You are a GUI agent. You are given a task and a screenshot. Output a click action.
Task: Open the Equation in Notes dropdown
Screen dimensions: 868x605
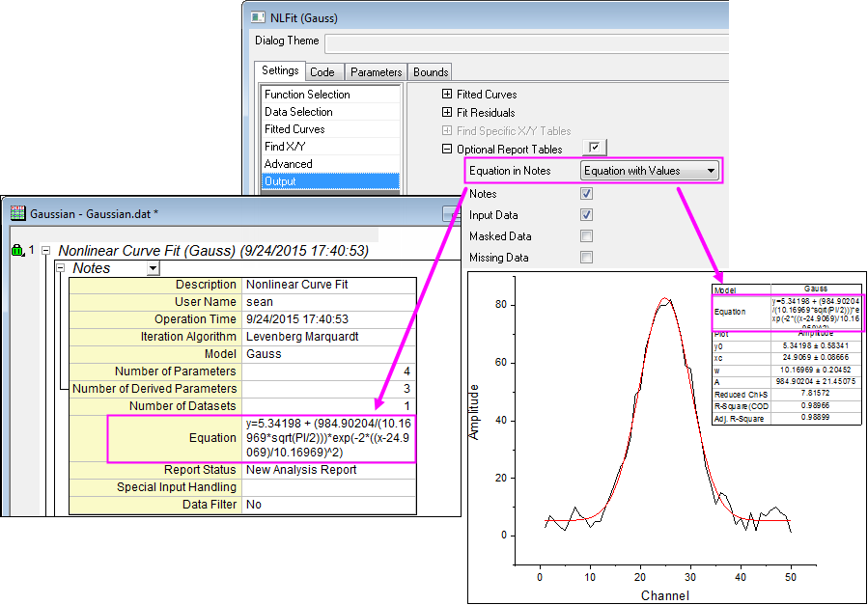point(650,171)
